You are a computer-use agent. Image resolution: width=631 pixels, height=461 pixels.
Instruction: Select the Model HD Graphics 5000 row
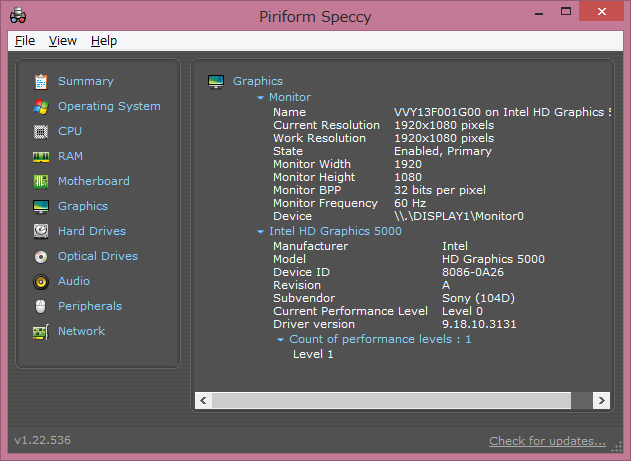409,259
